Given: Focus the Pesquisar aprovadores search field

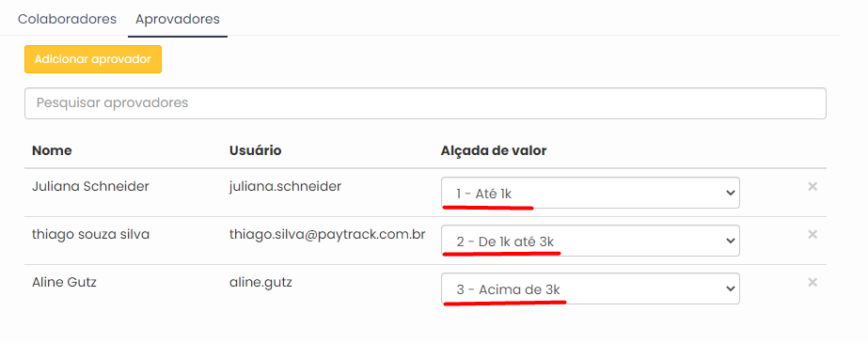Looking at the screenshot, I should [425, 103].
